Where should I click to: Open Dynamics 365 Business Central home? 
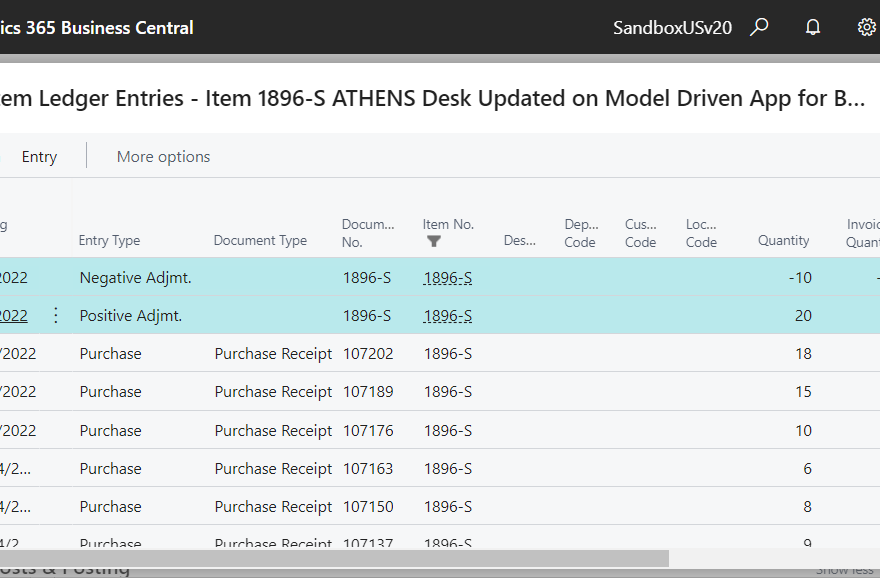click(97, 27)
